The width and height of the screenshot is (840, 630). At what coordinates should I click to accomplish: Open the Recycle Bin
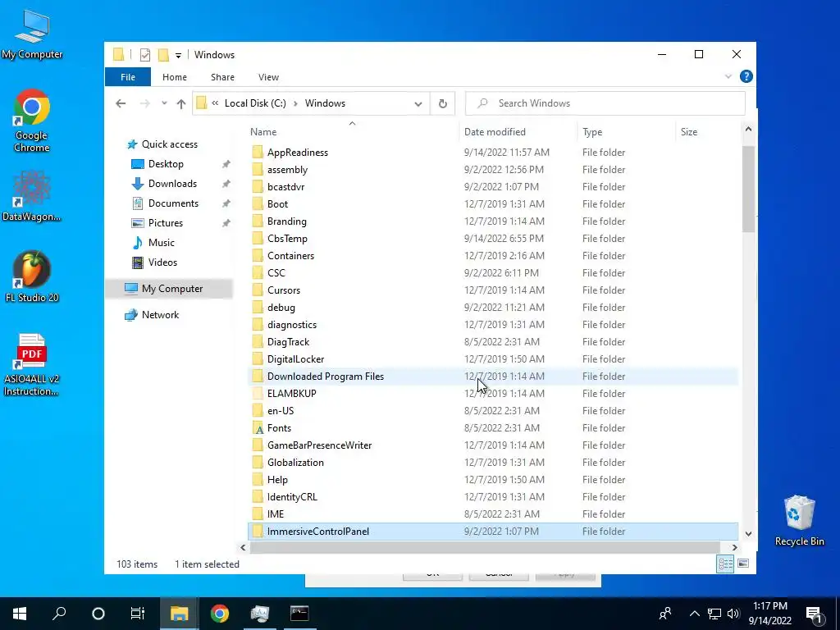click(799, 521)
